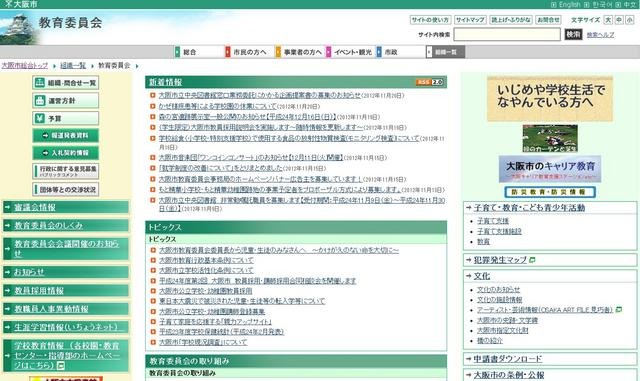This screenshot has height=381, width=640.
Task: Open the 入札契約情報 green button
Action: (x=66, y=153)
